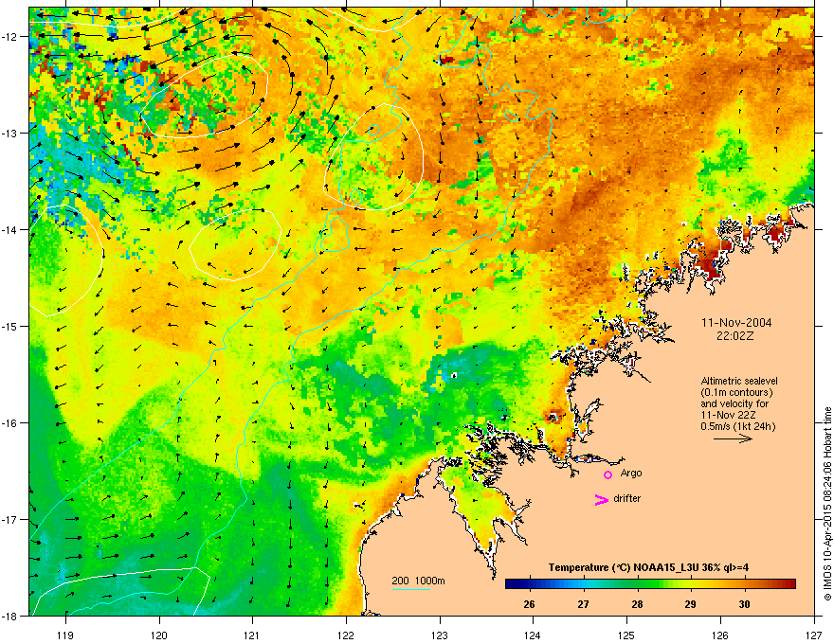Click the colorbar value 26

529,604
